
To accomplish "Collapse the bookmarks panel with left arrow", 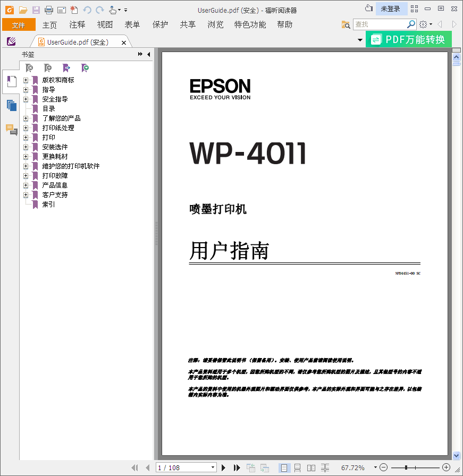I will pos(148,54).
